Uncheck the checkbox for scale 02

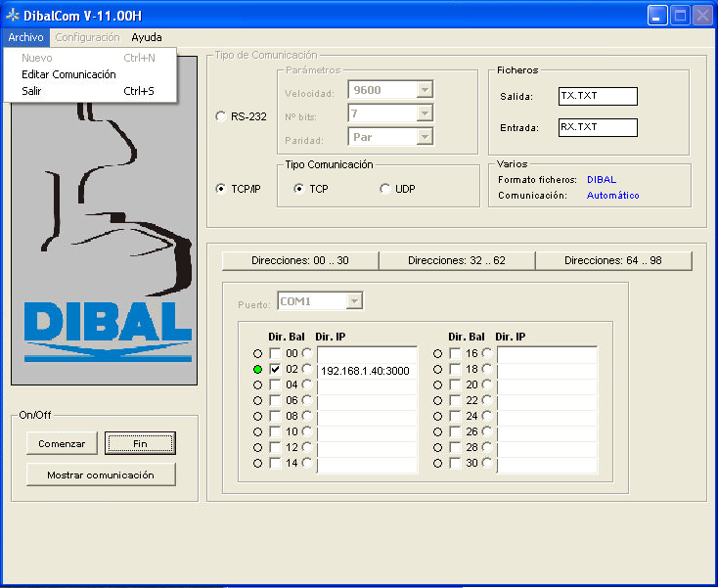(275, 369)
